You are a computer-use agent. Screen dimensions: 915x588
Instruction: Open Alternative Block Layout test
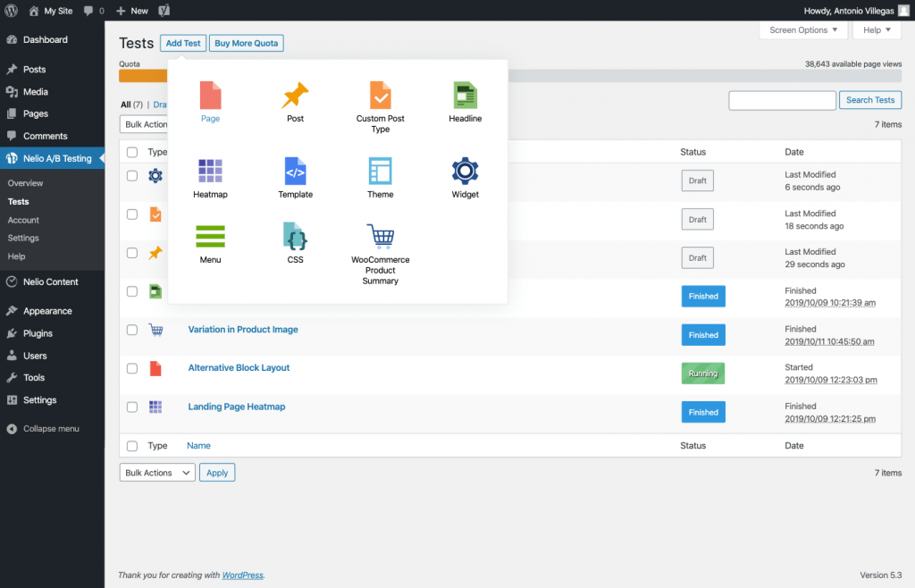click(x=239, y=368)
